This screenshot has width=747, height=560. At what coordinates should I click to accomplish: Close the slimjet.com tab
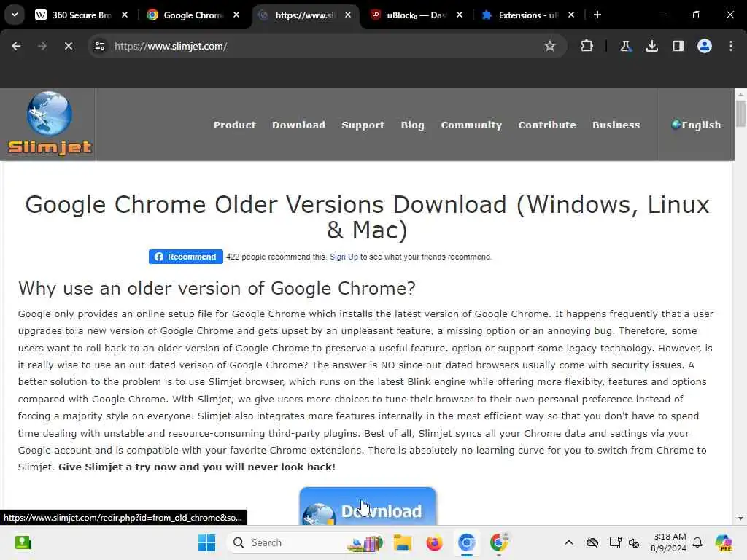click(348, 15)
